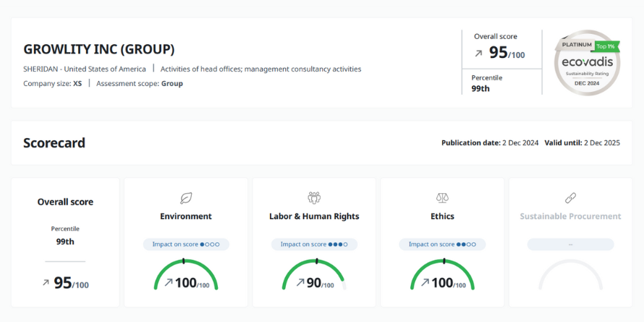The height and width of the screenshot is (322, 644).
Task: Click the Ethics balance scale icon
Action: (x=442, y=198)
